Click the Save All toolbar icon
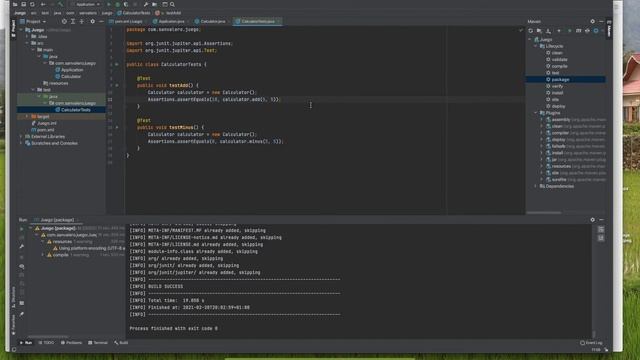Image resolution: width=640 pixels, height=360 pixels. pos(24,4)
